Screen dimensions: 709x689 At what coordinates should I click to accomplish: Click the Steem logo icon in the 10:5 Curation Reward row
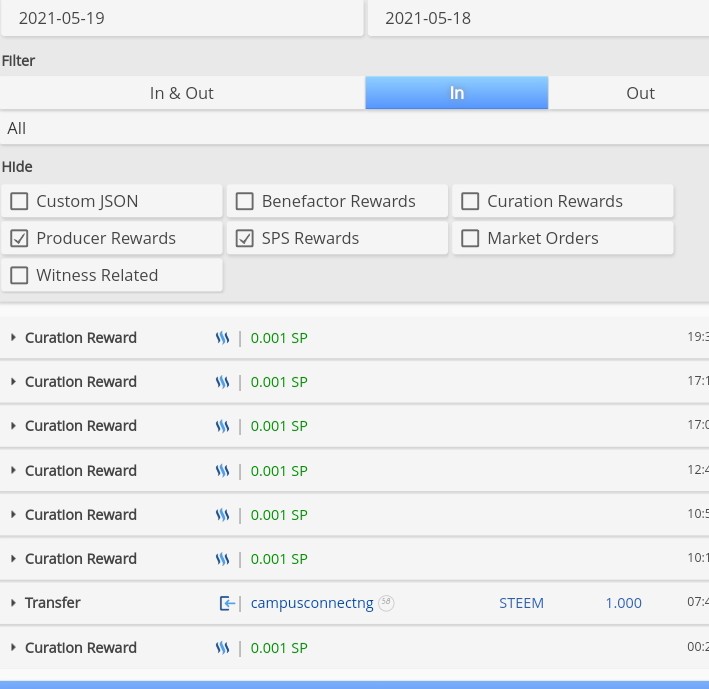click(x=222, y=515)
